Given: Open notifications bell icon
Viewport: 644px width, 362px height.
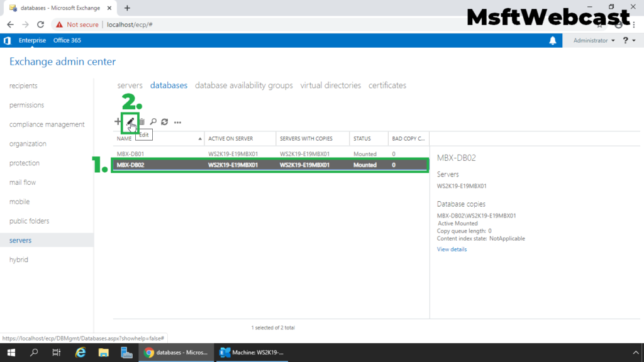Looking at the screenshot, I should click(553, 40).
